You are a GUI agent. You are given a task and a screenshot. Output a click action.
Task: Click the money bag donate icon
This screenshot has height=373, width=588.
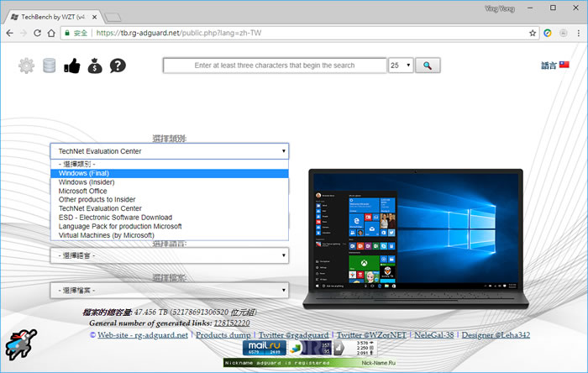(x=95, y=66)
